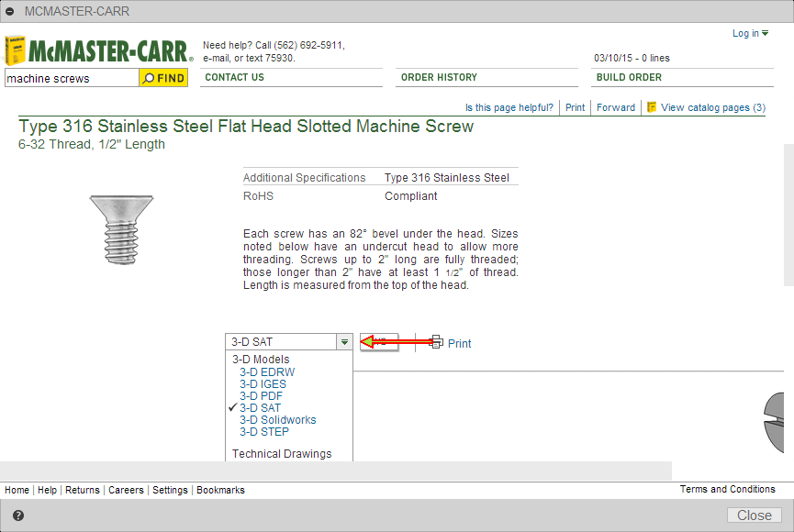Click the machine screws search field
The width and height of the screenshot is (794, 532).
(69, 78)
